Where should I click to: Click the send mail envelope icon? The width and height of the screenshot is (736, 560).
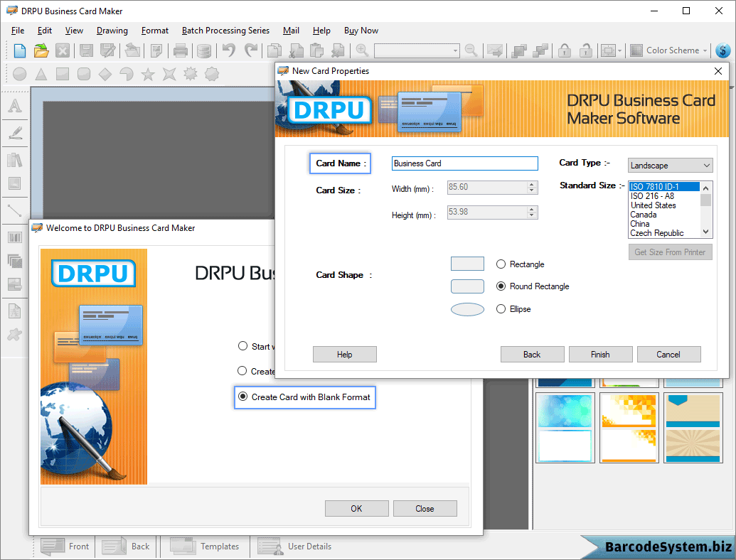tap(495, 50)
